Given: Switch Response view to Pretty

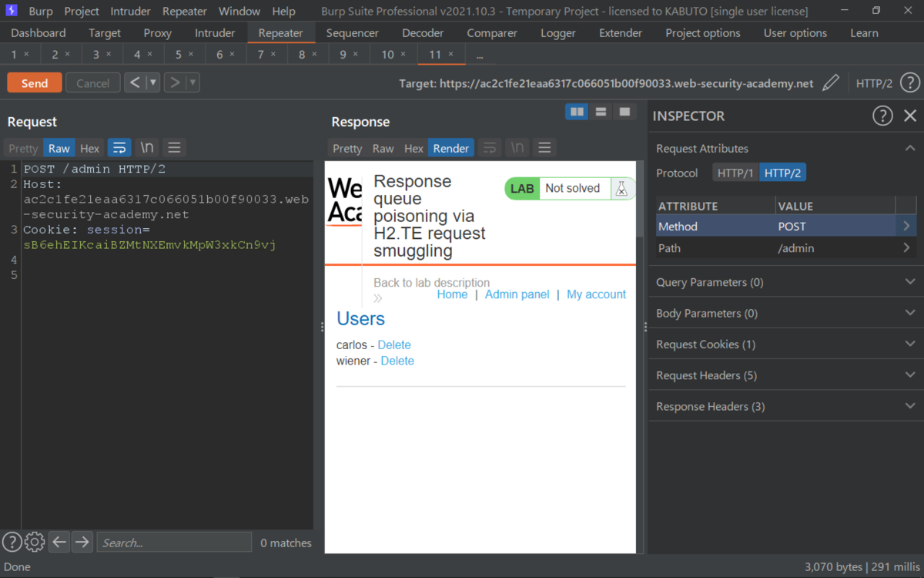Looking at the screenshot, I should (x=347, y=149).
